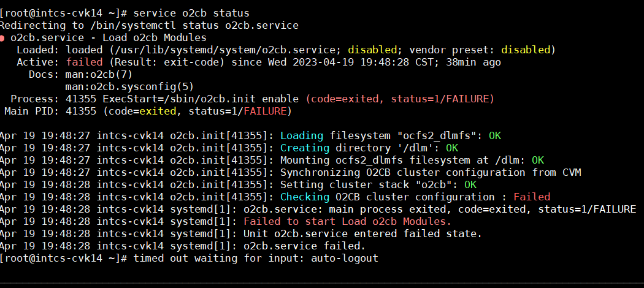This screenshot has width=644, height=288.
Task: Click the Main PID number 41355
Action: 81,111
